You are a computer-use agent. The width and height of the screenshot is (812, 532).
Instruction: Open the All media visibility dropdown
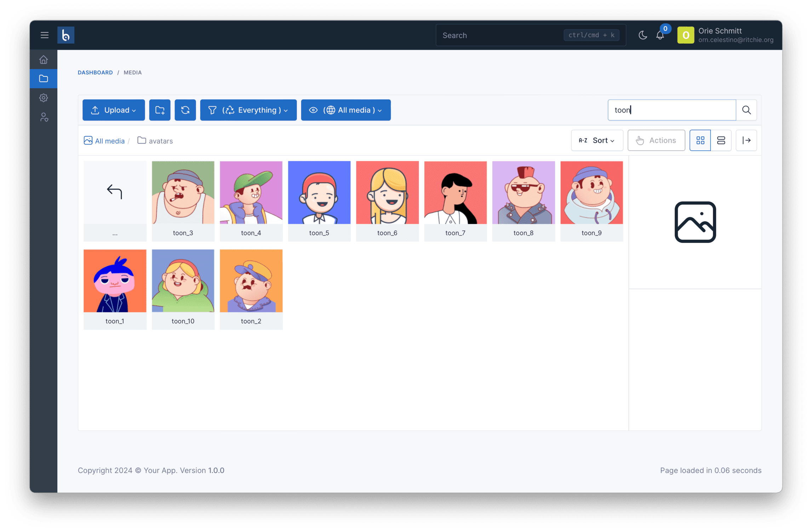coord(345,110)
